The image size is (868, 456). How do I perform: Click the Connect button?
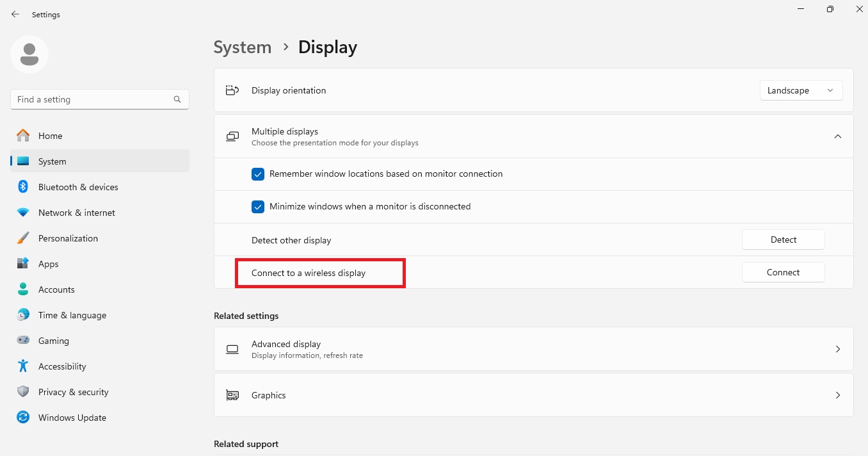(784, 272)
